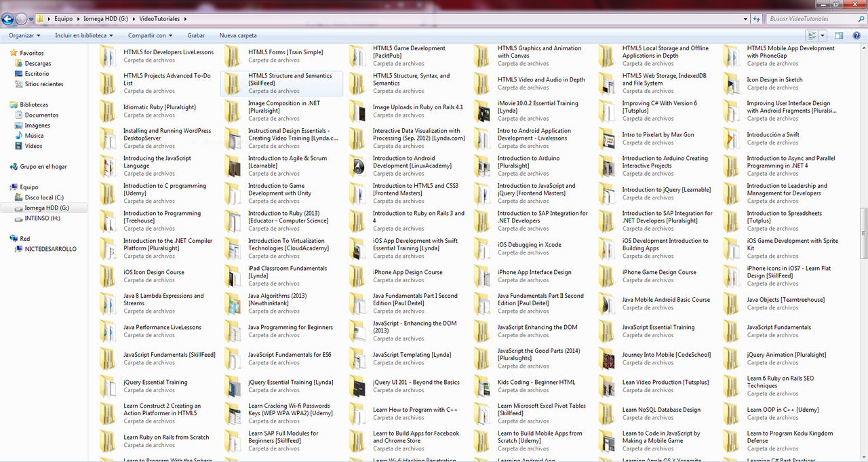Select the Introduction to Arduino [Pluralsight] folder icon
The width and height of the screenshot is (868, 462).
tap(483, 166)
